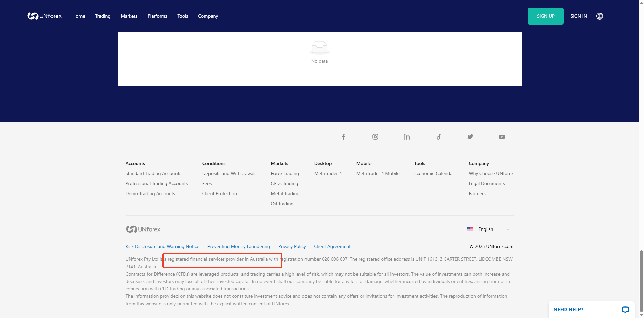
Task: Open the Privacy Policy link
Action: pyautogui.click(x=292, y=246)
